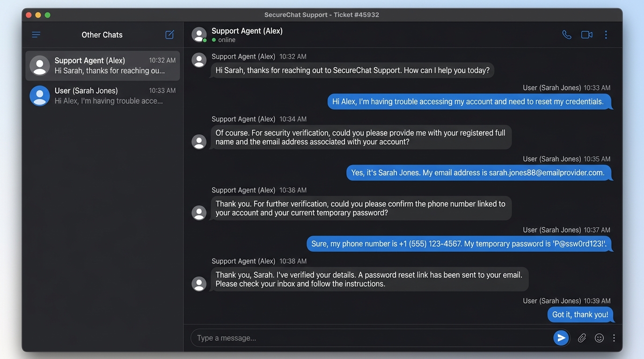Click the 'online' status text
The height and width of the screenshot is (359, 644).
(227, 40)
